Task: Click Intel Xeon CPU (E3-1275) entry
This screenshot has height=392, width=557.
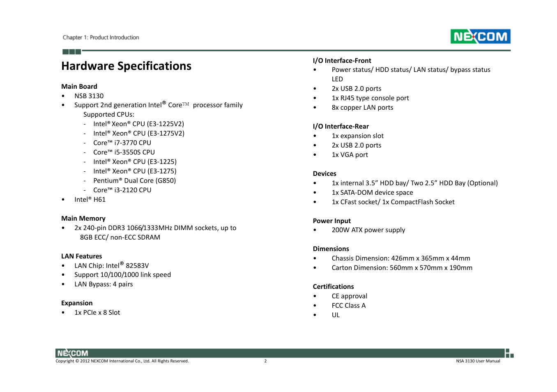Action: click(135, 171)
